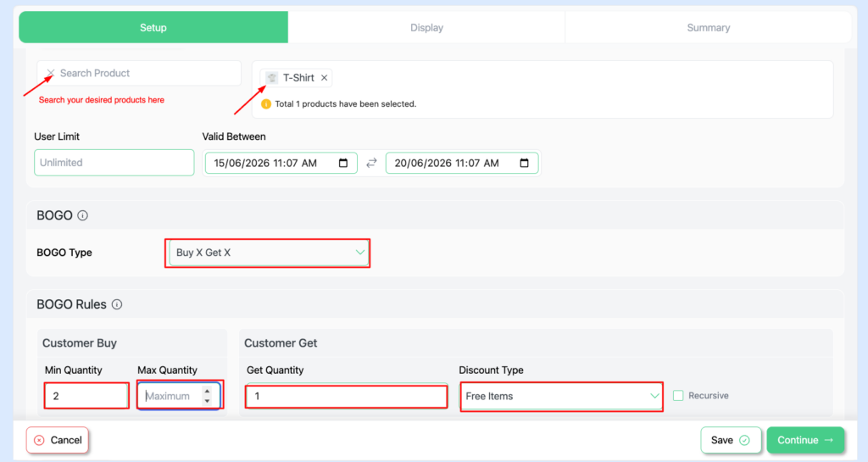The height and width of the screenshot is (462, 868).
Task: Click the 'Total 1 products have been selected.' text
Action: [x=346, y=104]
